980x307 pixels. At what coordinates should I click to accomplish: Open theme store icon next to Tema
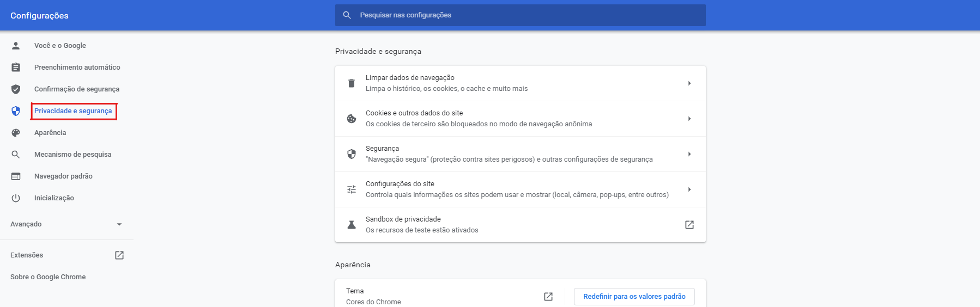click(x=548, y=297)
